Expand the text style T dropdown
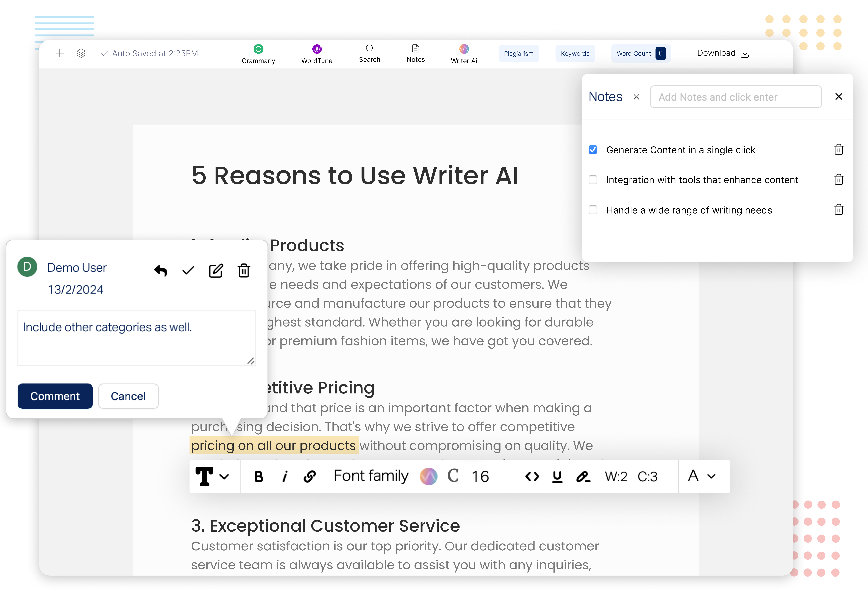This screenshot has height=597, width=868. 212,477
